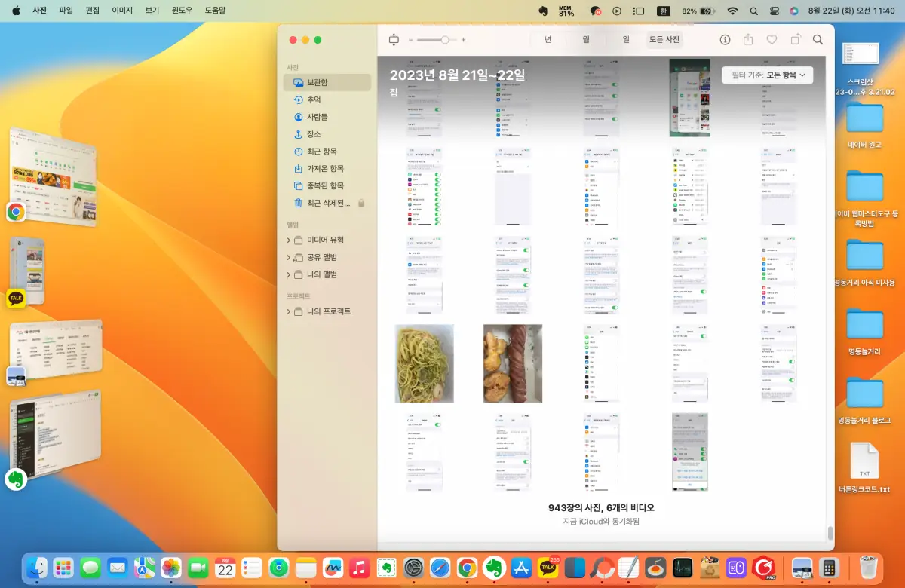The image size is (905, 588).
Task: Switch to 년 view tab
Action: pos(548,40)
